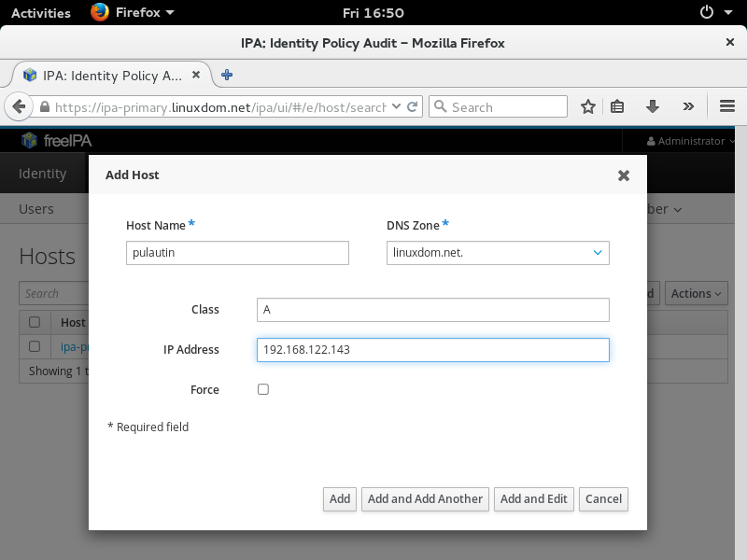The height and width of the screenshot is (560, 747).
Task: Click the downloads arrow icon
Action: coord(654,107)
